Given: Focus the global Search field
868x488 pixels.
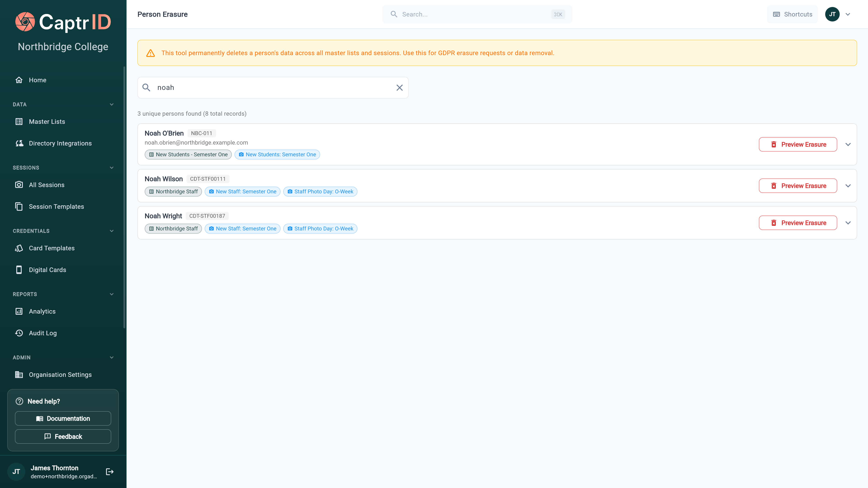Looking at the screenshot, I should [477, 14].
